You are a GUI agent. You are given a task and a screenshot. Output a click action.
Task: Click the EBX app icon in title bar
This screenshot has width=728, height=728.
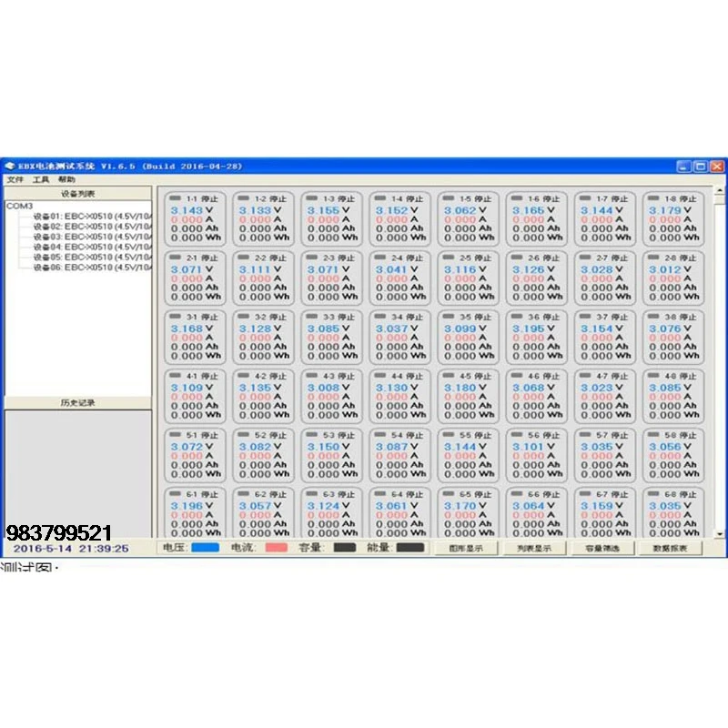coord(10,167)
